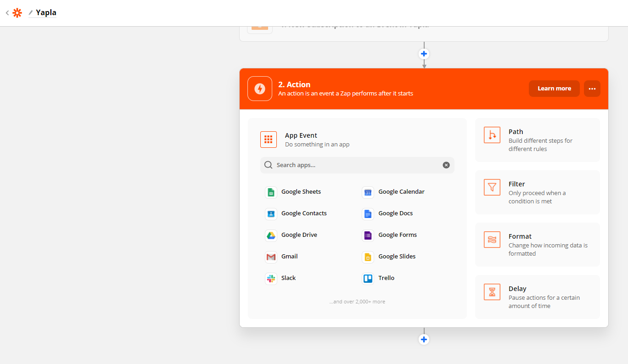Choose the Google Drive app

[271, 235]
